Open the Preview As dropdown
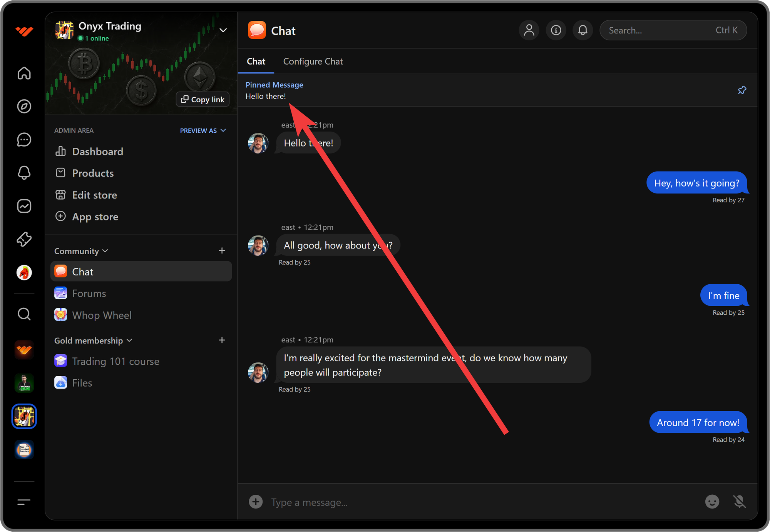 point(203,131)
